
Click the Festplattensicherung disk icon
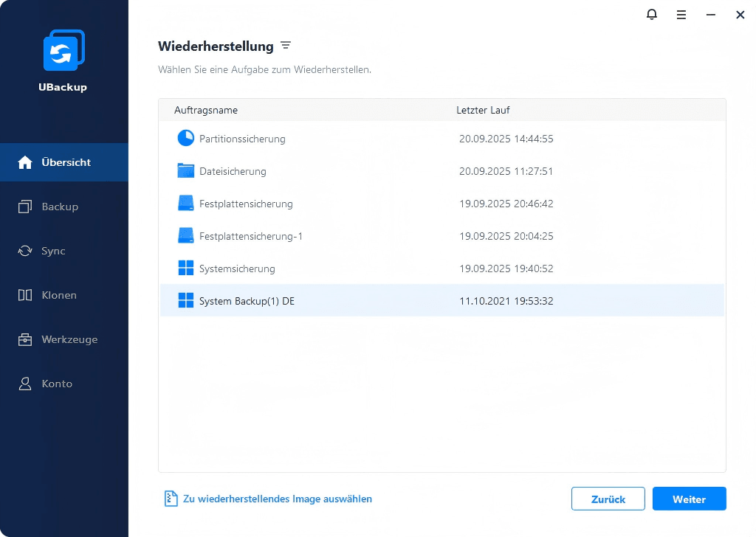pyautogui.click(x=186, y=204)
